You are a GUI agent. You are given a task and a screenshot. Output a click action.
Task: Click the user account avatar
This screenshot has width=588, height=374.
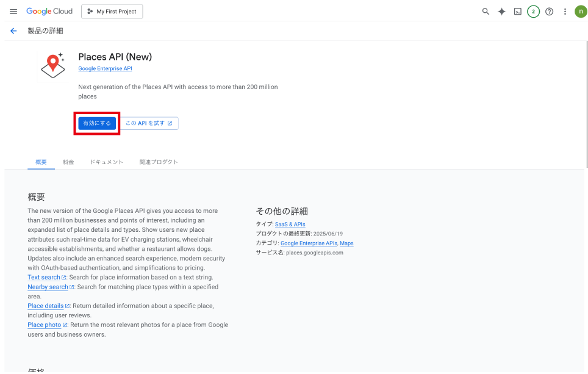click(580, 12)
